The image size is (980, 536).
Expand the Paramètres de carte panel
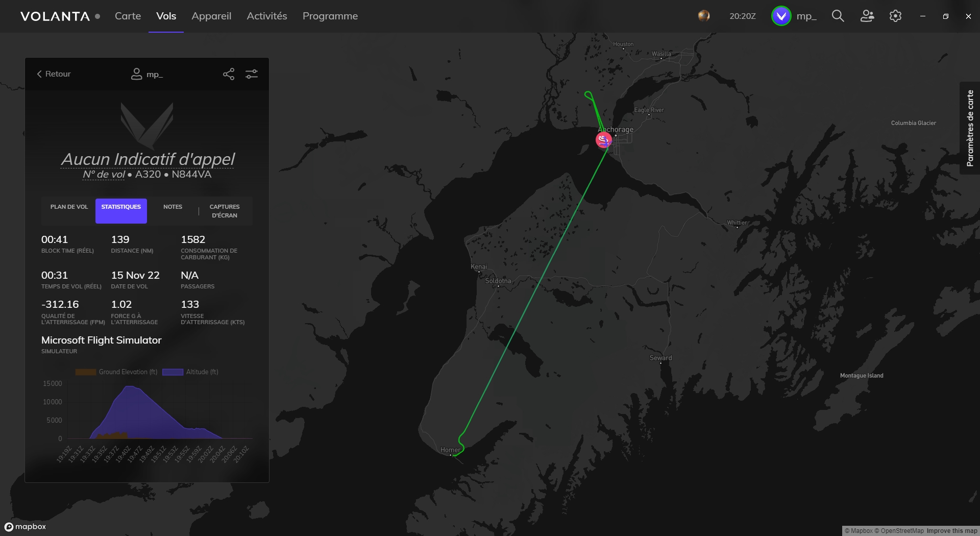coord(970,128)
